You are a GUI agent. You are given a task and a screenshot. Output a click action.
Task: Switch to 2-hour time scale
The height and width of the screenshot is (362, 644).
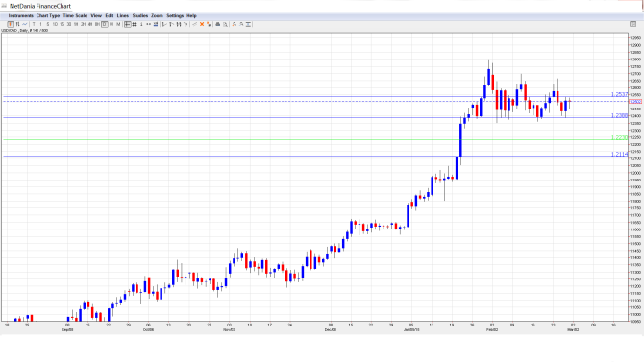coord(83,25)
